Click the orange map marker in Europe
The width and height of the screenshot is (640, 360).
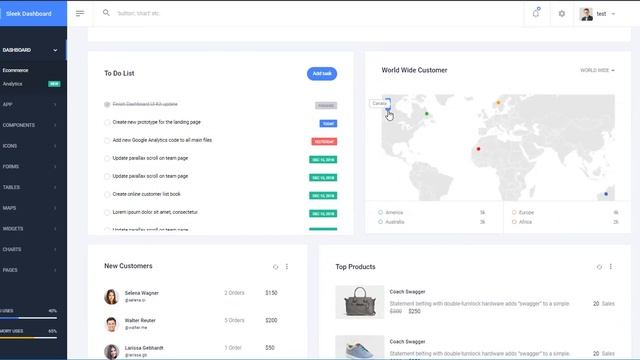pyautogui.click(x=498, y=102)
